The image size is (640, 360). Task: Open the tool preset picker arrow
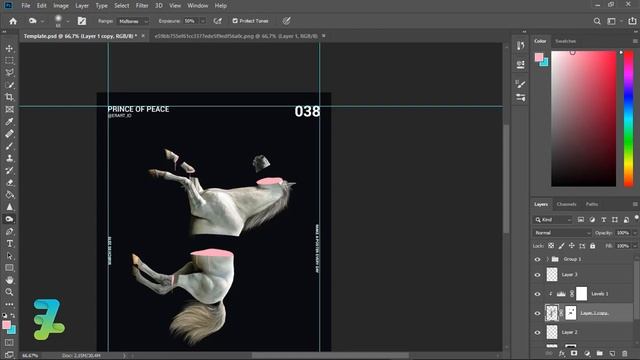pos(42,21)
